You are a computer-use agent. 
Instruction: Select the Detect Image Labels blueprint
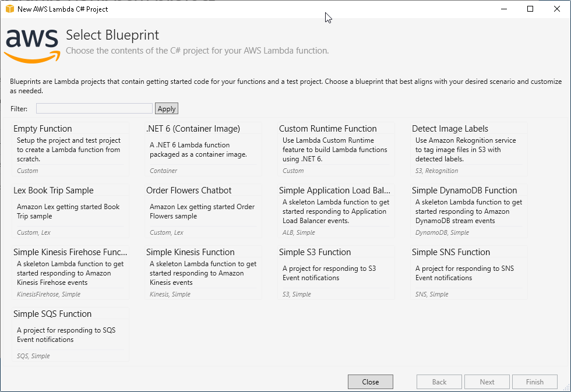[469, 149]
